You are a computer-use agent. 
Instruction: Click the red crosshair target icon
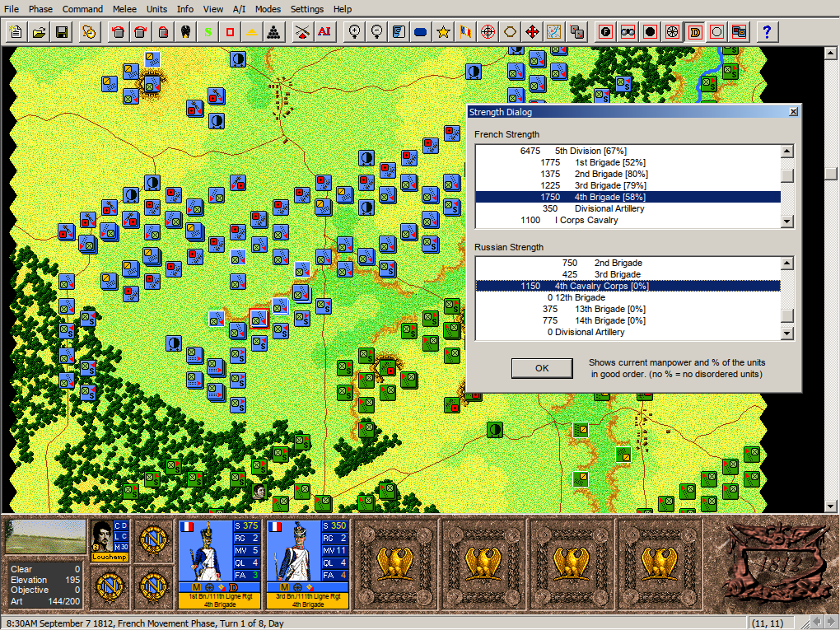488,32
